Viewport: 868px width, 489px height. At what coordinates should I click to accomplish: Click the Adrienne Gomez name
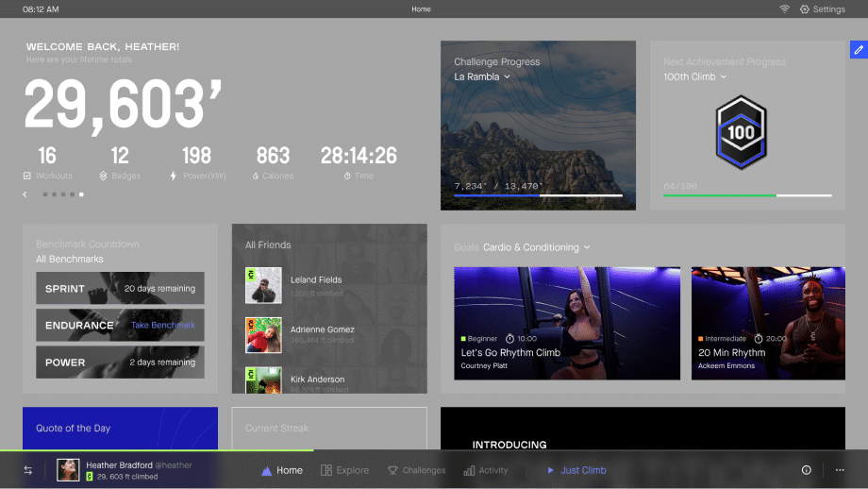322,329
